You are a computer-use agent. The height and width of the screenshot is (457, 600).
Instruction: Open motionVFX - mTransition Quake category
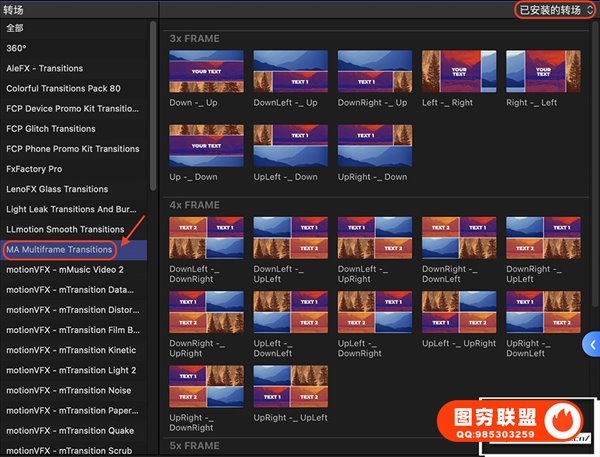[x=72, y=431]
